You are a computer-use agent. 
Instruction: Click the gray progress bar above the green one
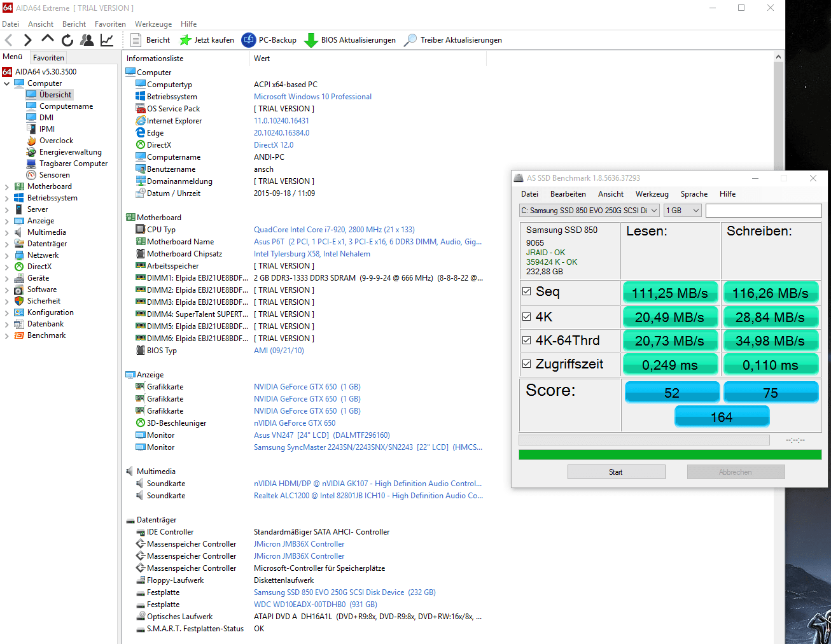pyautogui.click(x=644, y=440)
